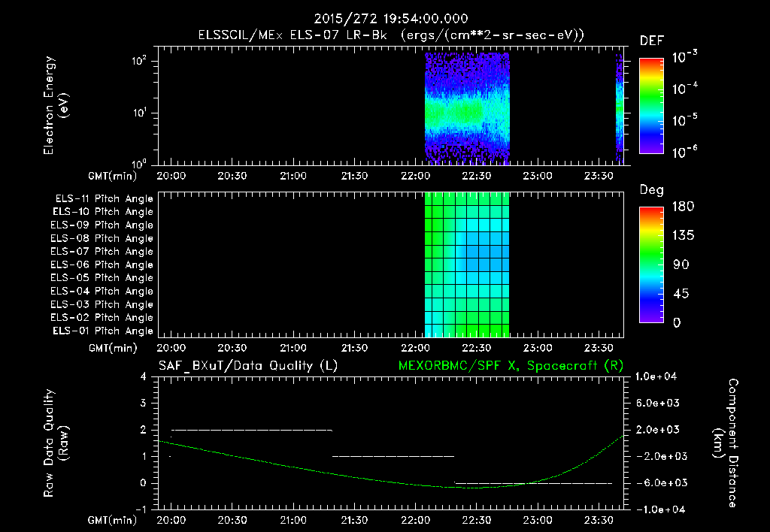Click the ELS-03 Pitch Angle row label

click(x=102, y=304)
